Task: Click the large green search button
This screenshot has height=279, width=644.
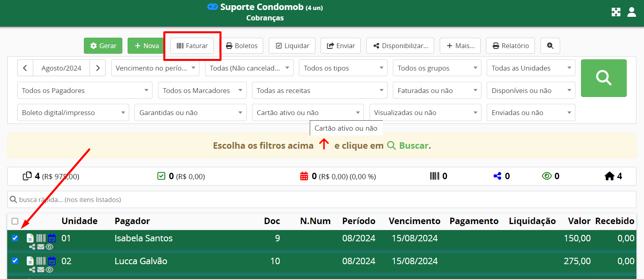Action: (x=603, y=78)
